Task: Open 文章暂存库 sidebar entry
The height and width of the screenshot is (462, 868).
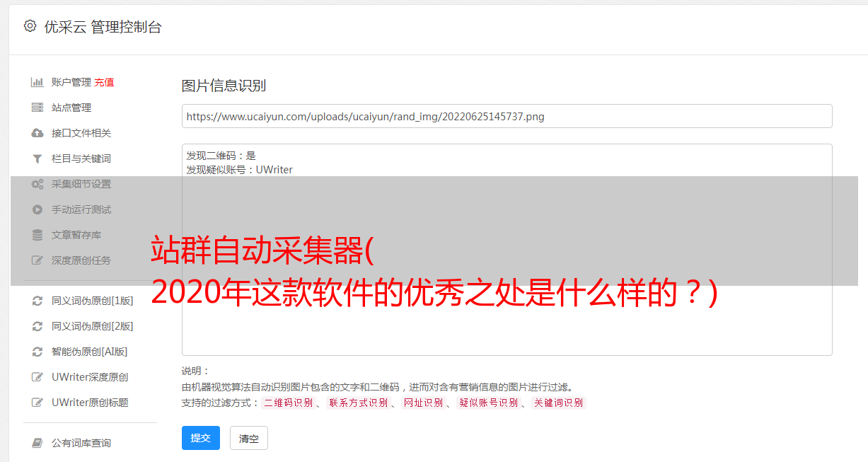Action: coord(76,235)
